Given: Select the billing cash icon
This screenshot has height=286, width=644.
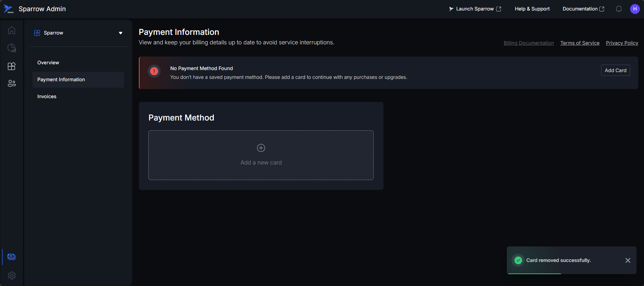Looking at the screenshot, I should (x=11, y=257).
